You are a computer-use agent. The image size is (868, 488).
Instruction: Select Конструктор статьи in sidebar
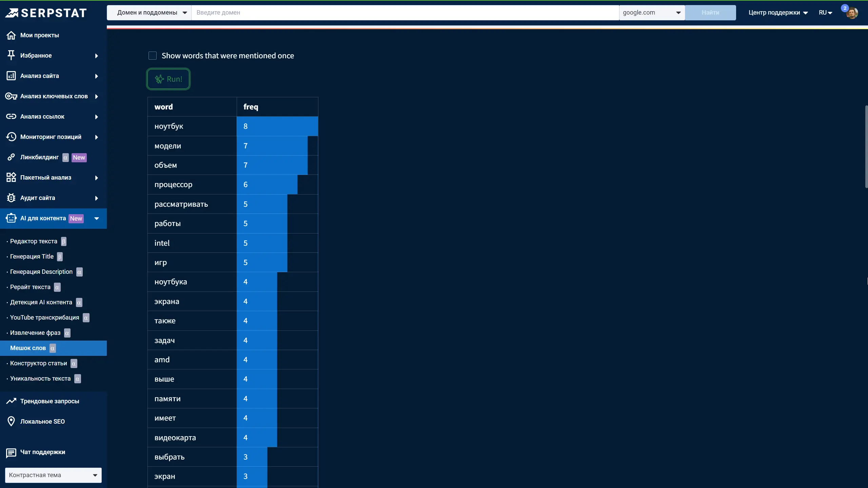tap(38, 363)
